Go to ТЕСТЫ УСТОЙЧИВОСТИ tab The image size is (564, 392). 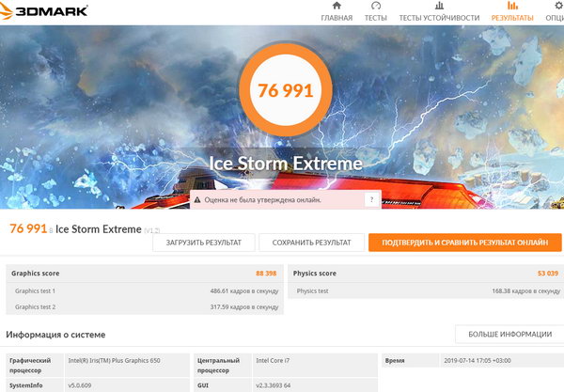[439, 18]
